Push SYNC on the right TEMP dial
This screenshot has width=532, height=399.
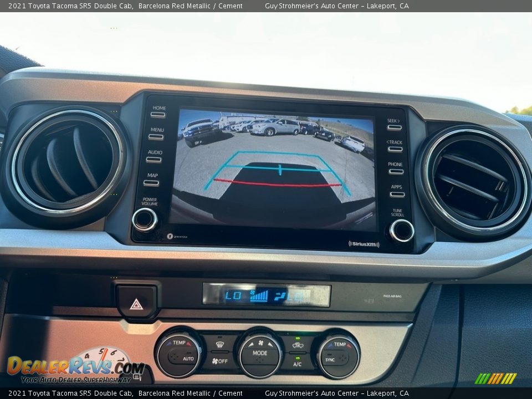(x=330, y=360)
